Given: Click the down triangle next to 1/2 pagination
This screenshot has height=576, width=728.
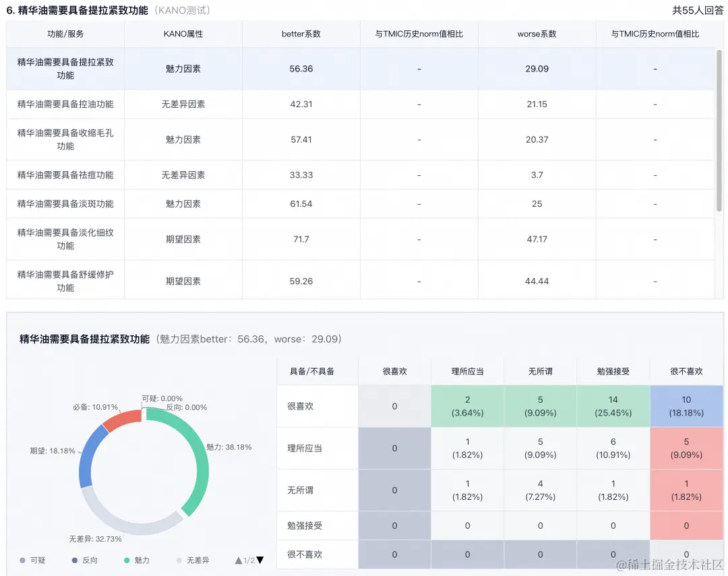Looking at the screenshot, I should click(260, 559).
